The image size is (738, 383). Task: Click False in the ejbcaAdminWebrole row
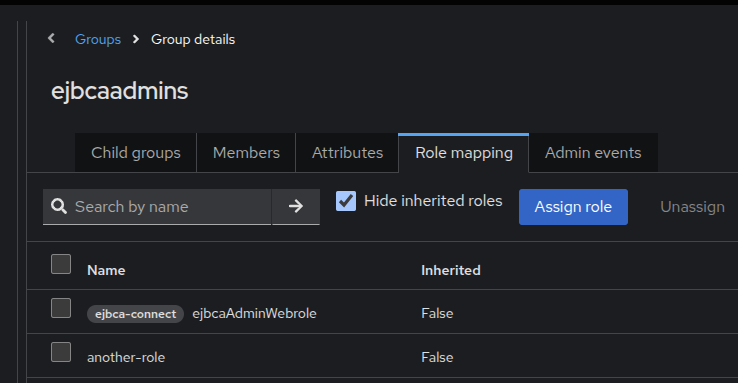[x=437, y=313]
